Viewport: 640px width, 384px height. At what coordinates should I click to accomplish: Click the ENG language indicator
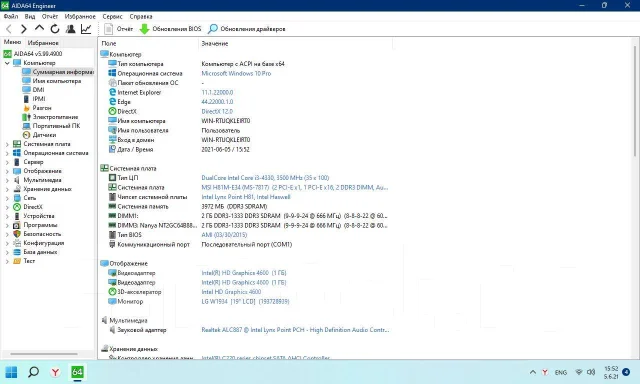(x=561, y=373)
